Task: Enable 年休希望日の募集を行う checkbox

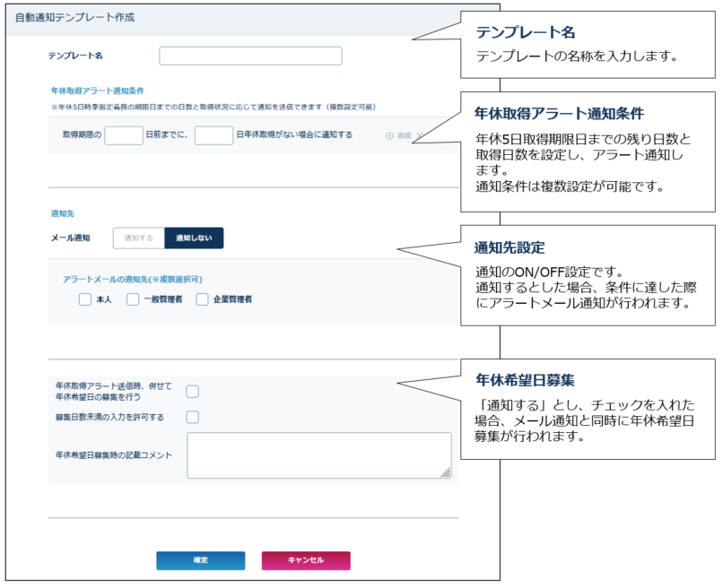Action: pyautogui.click(x=192, y=391)
